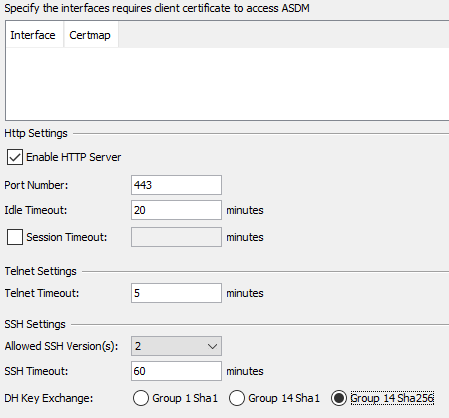Click inside the empty certificate interfaces table

(227, 83)
